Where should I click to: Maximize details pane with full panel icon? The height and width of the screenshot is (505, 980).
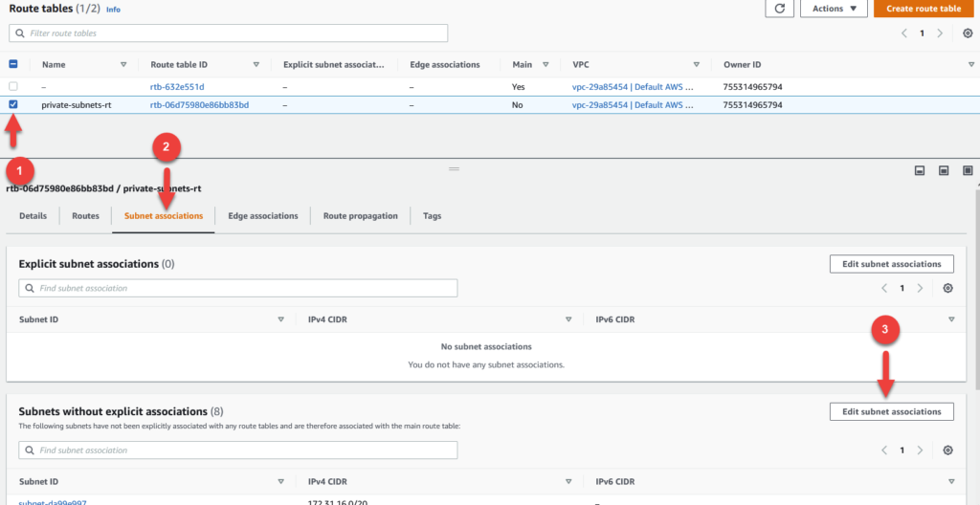968,170
